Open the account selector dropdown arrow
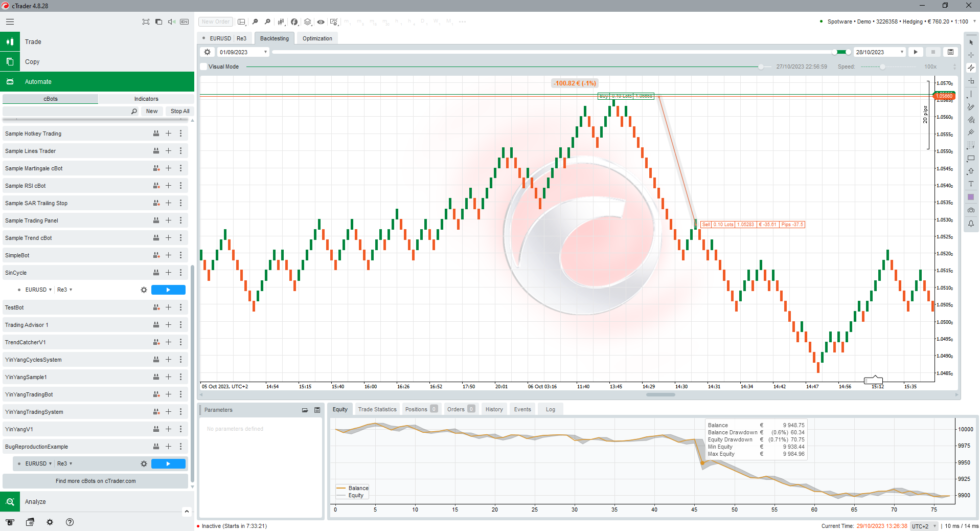Viewport: 980px width, 531px height. [x=974, y=21]
